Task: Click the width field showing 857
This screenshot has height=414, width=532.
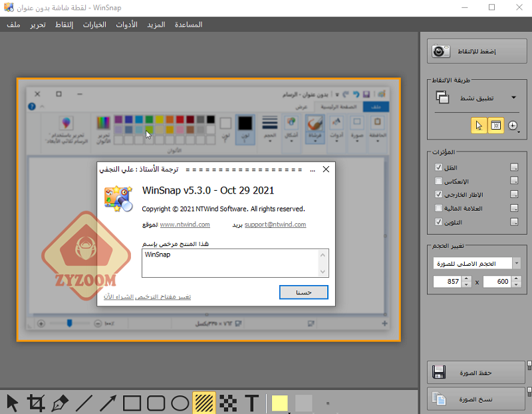Action: click(448, 281)
